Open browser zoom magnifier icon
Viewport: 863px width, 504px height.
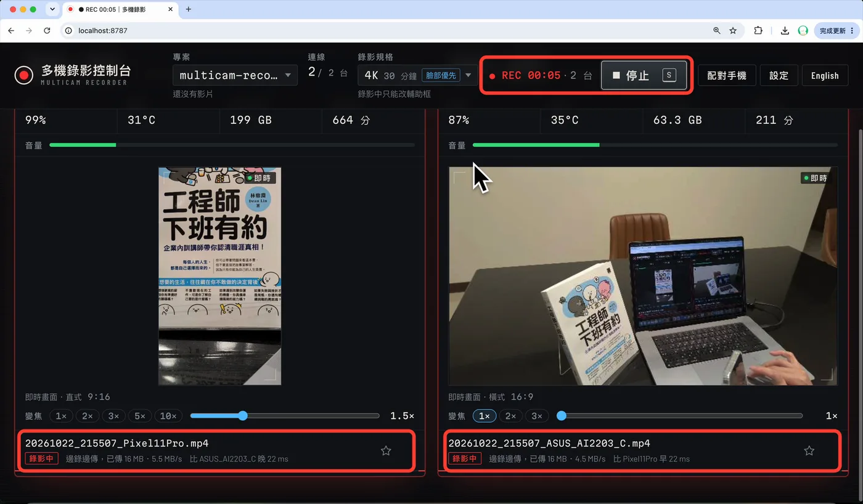716,30
